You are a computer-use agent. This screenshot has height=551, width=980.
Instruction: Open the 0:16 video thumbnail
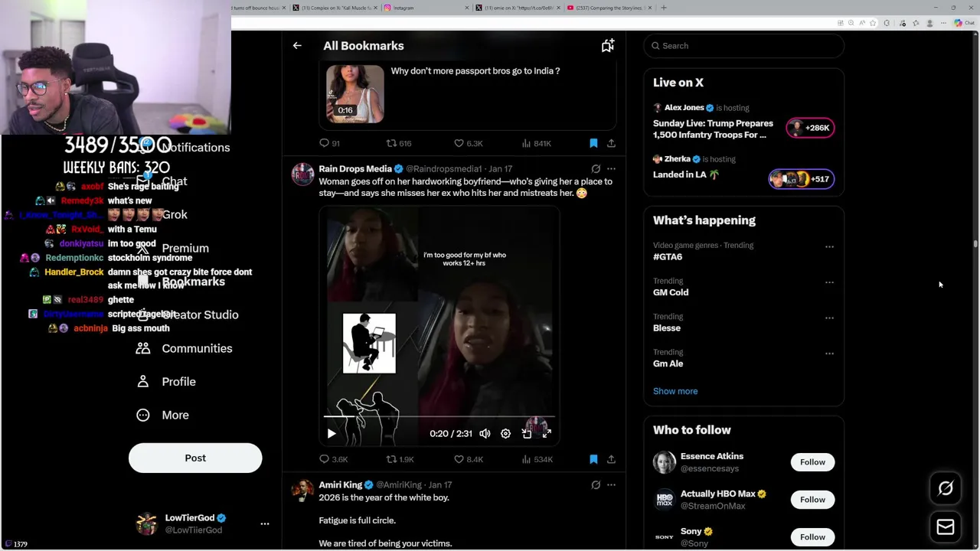[355, 93]
